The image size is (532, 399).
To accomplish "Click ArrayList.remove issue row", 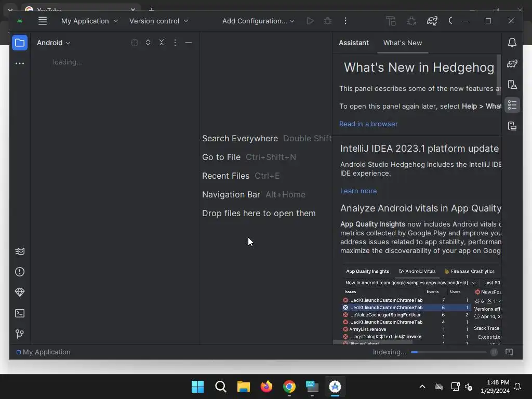I will 406,329.
